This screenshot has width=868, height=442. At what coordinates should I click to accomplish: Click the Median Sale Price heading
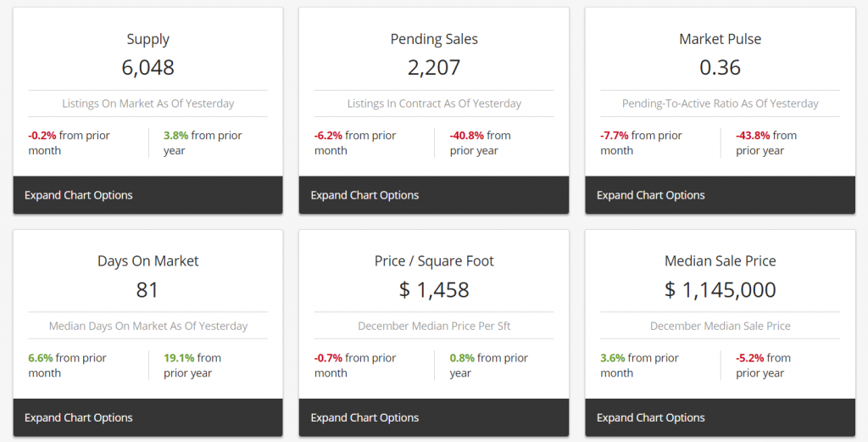721,261
